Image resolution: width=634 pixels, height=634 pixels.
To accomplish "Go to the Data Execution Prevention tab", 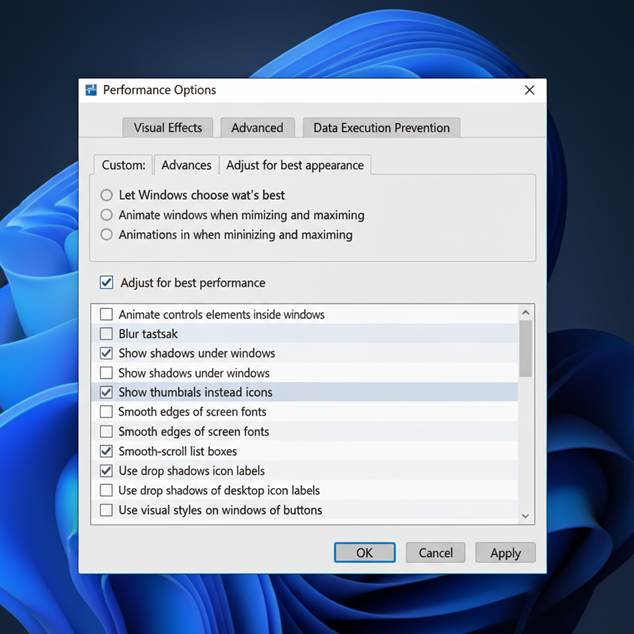I will pyautogui.click(x=381, y=127).
